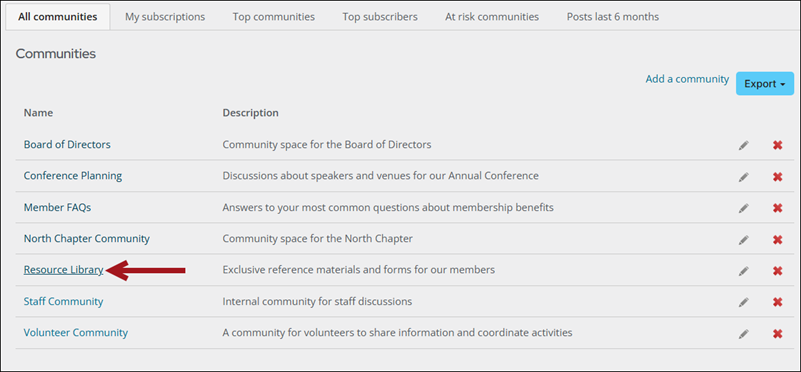Delete the Member FAQs community

coord(778,208)
